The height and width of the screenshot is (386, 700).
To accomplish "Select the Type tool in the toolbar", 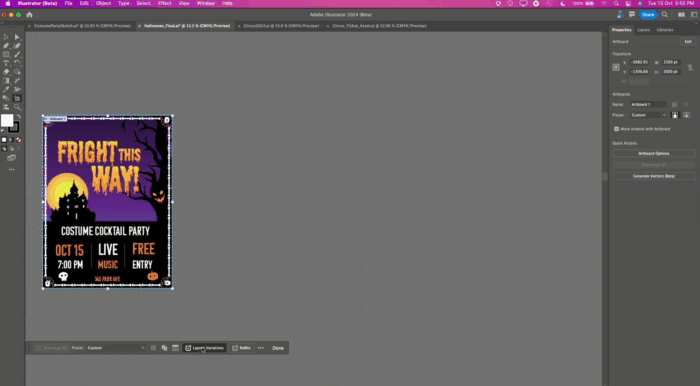I will [x=6, y=63].
